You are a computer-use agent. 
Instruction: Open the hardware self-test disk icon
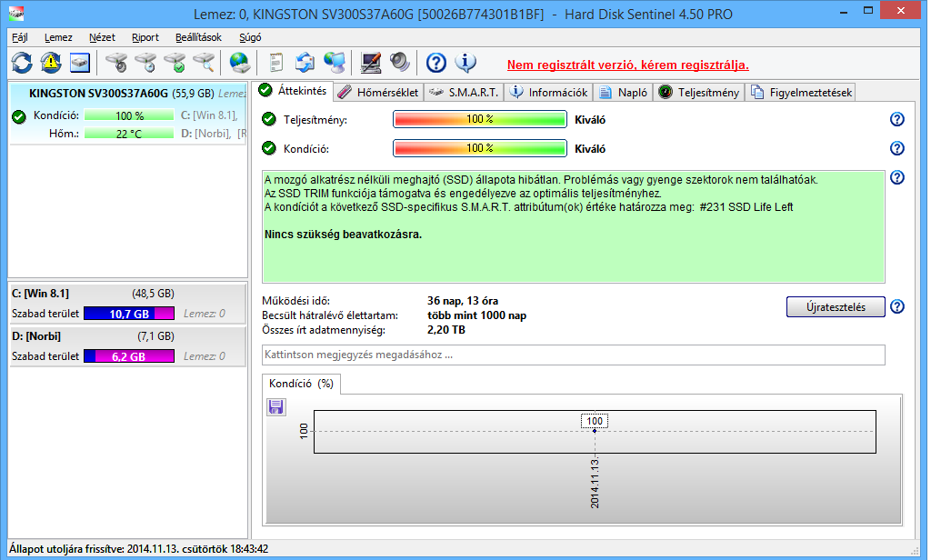click(x=116, y=63)
